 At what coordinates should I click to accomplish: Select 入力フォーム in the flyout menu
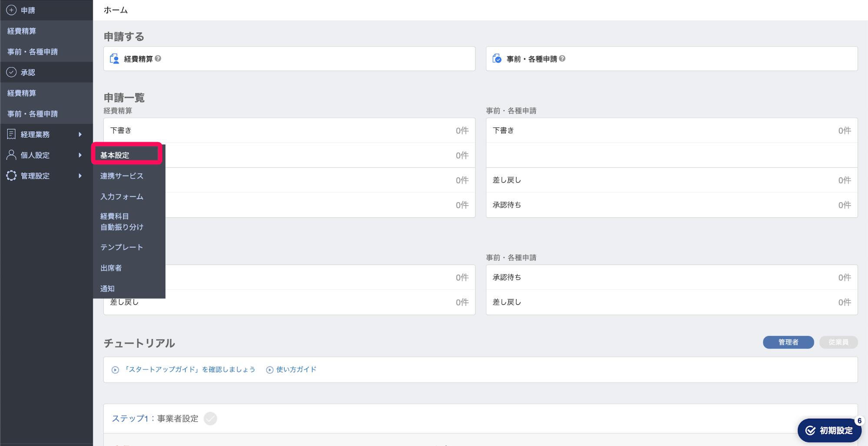click(129, 196)
